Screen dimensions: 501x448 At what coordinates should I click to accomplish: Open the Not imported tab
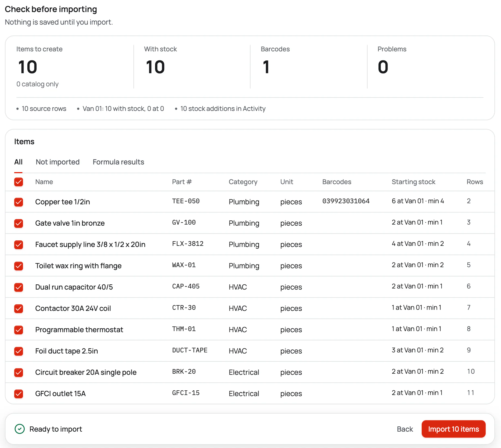coord(58,162)
